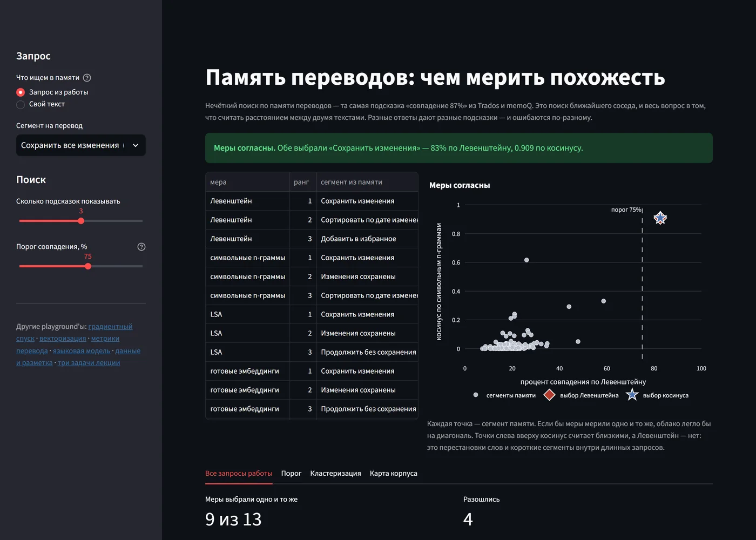The height and width of the screenshot is (540, 756).
Task: Sort table by the «мера» column header
Action: 247,182
